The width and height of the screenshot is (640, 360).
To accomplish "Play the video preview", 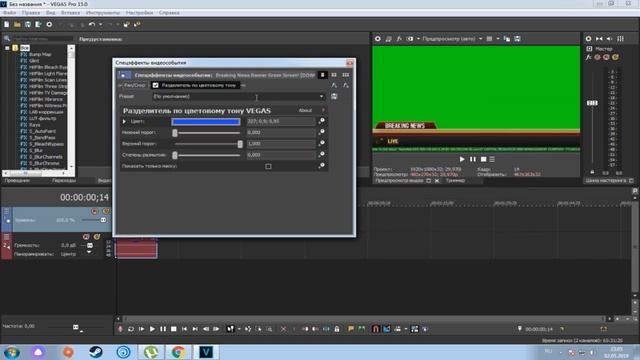I will [462, 159].
